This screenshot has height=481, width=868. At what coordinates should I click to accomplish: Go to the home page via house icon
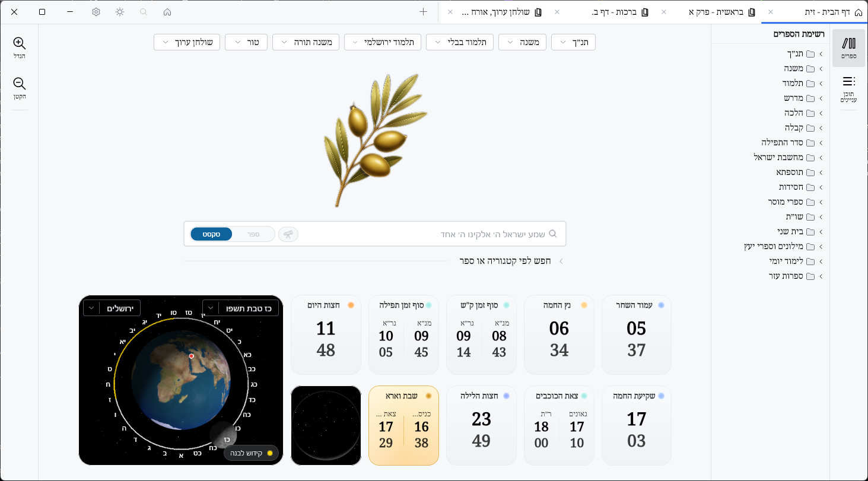pos(167,12)
